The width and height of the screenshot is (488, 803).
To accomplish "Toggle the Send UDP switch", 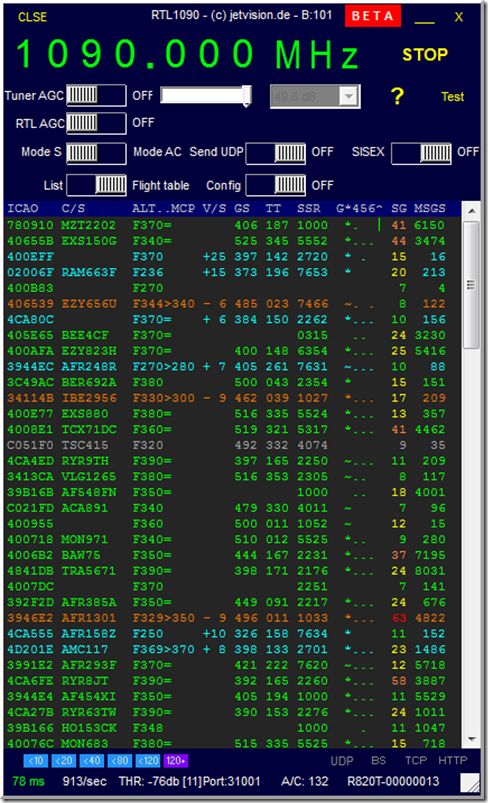I will [x=275, y=153].
